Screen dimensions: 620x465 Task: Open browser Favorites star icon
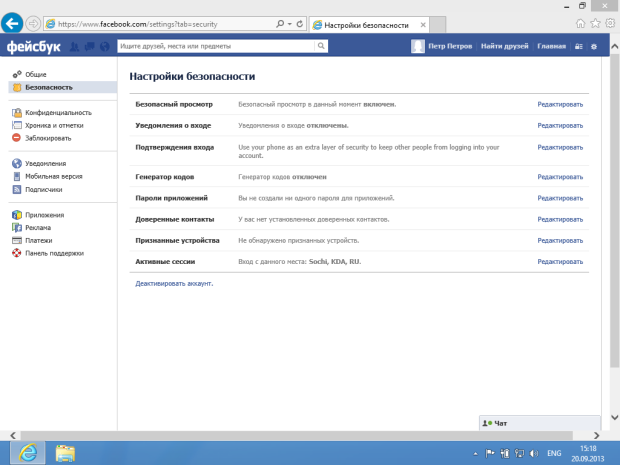coord(595,24)
